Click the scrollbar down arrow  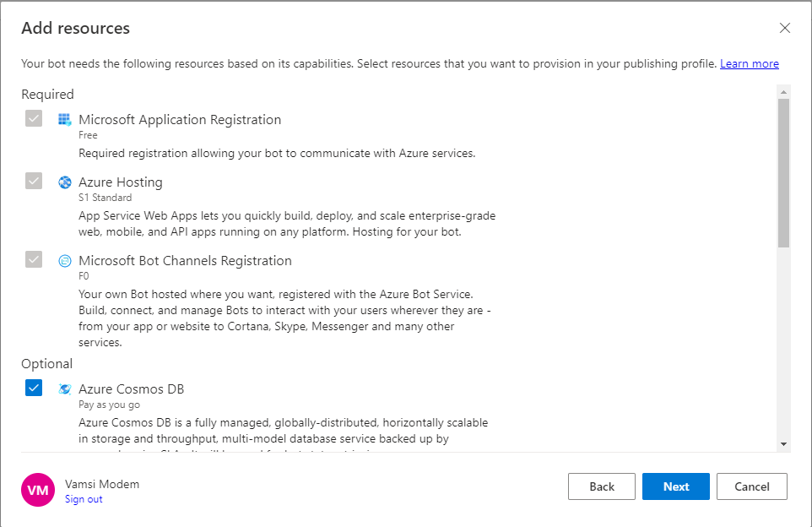click(x=783, y=444)
